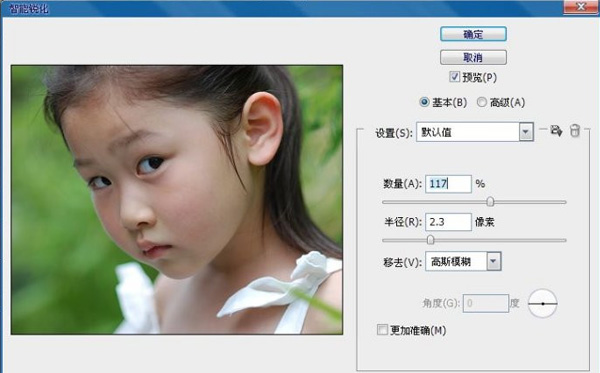Screen dimensions: 600x373
Task: Select the 基本(B) radio button
Action: pyautogui.click(x=424, y=102)
